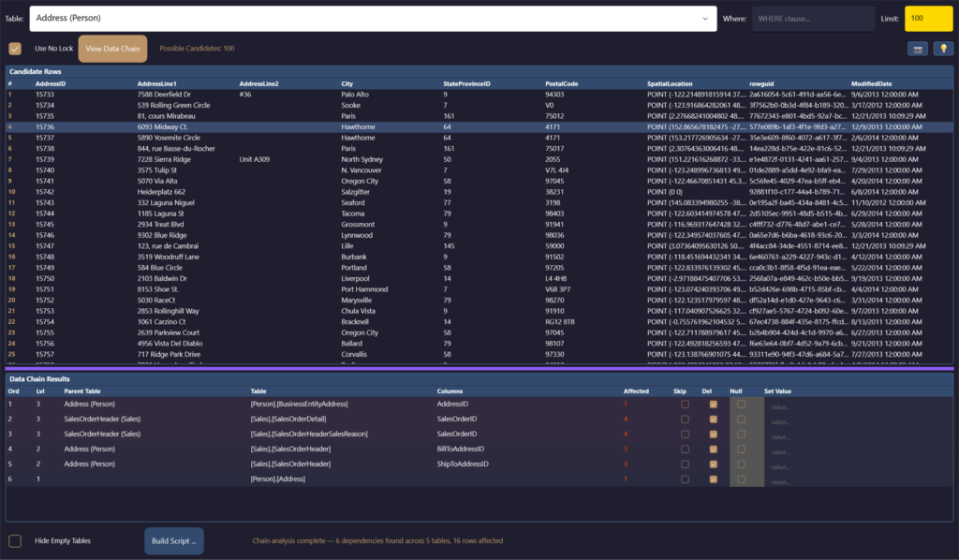The height and width of the screenshot is (560, 959).
Task: Check Skip for the BusinessEntityAddress row
Action: pyautogui.click(x=685, y=405)
